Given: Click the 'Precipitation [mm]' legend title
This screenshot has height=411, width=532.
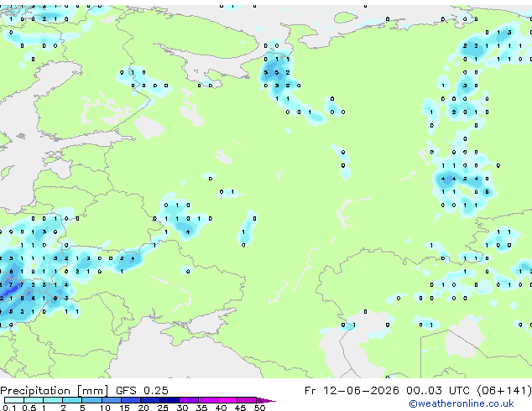Looking at the screenshot, I should (x=55, y=391).
